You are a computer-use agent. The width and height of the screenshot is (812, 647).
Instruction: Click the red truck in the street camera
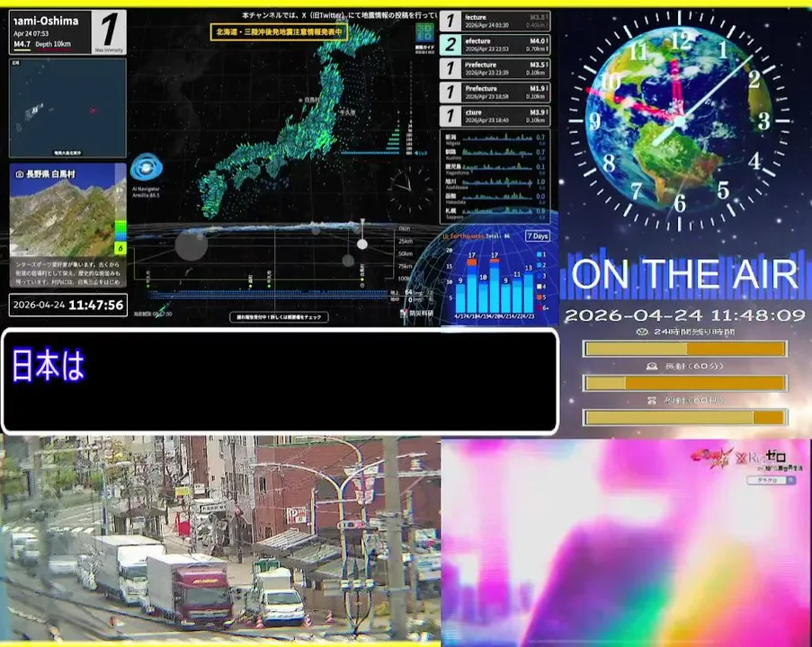[x=191, y=590]
